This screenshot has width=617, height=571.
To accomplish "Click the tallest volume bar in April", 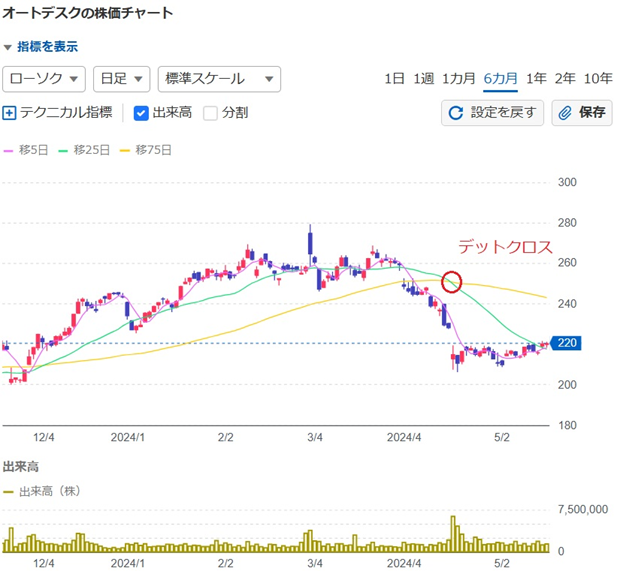I will coord(453,534).
